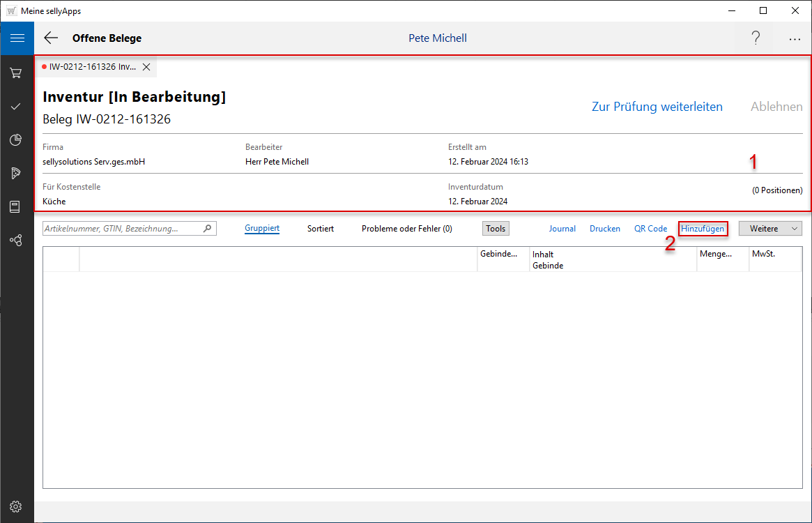812x523 pixels.
Task: Focus the Artikelnummer search field
Action: 122,228
